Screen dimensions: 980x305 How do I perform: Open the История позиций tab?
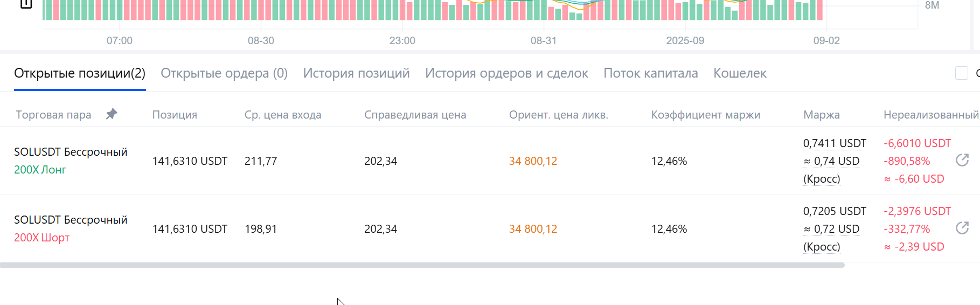356,73
